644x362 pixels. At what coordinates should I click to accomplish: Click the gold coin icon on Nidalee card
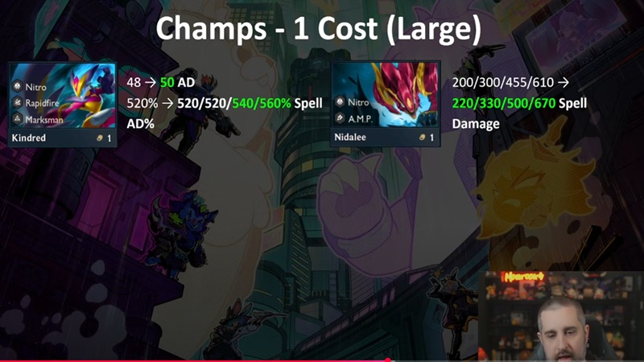tap(422, 138)
